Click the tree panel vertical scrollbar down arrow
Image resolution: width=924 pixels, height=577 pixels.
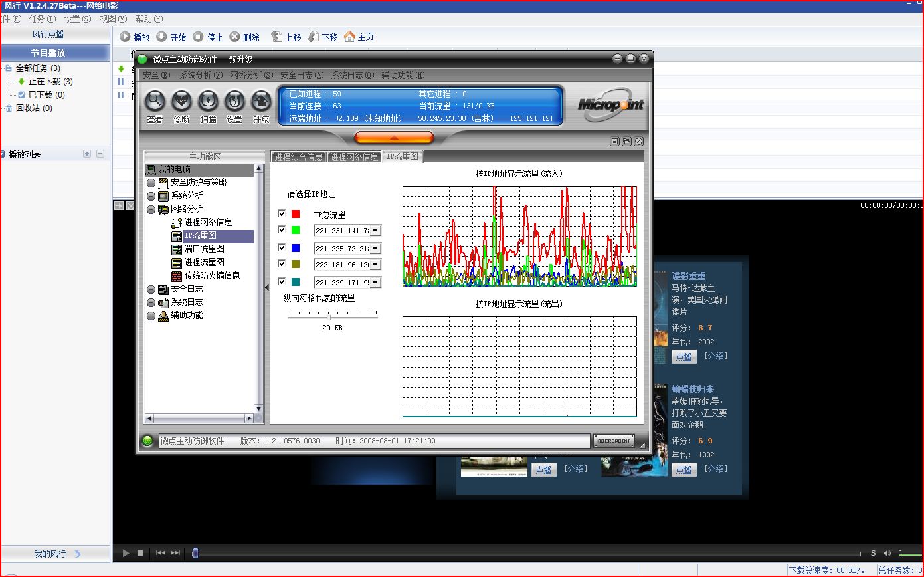[x=258, y=409]
